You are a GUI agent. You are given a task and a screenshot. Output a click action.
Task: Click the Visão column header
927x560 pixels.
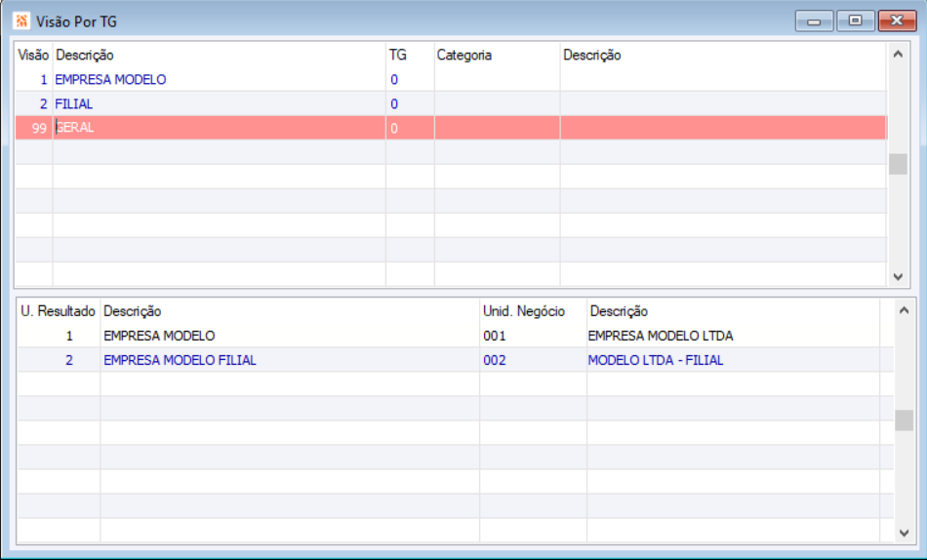point(33,55)
